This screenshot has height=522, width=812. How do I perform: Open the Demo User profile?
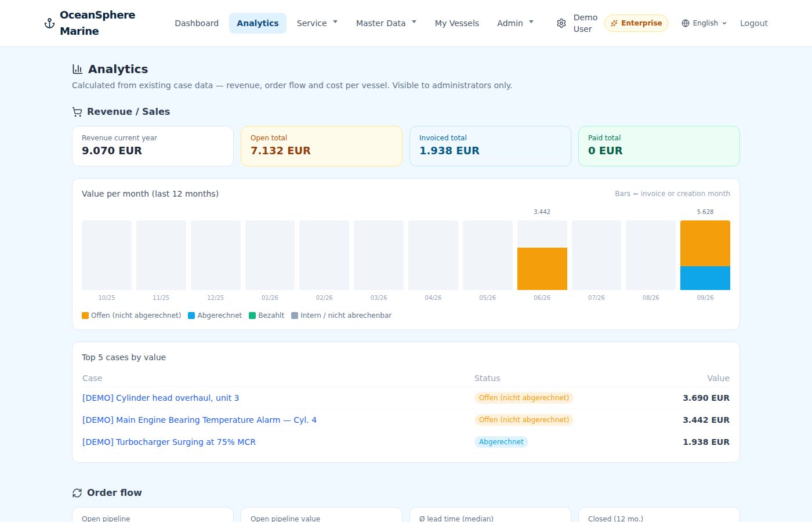click(x=585, y=23)
